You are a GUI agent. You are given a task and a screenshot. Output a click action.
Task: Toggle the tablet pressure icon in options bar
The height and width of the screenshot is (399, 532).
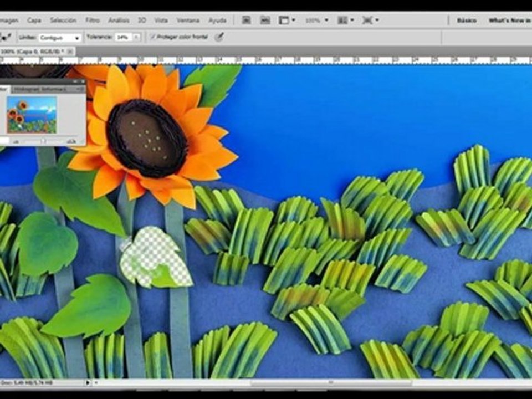[x=219, y=37]
